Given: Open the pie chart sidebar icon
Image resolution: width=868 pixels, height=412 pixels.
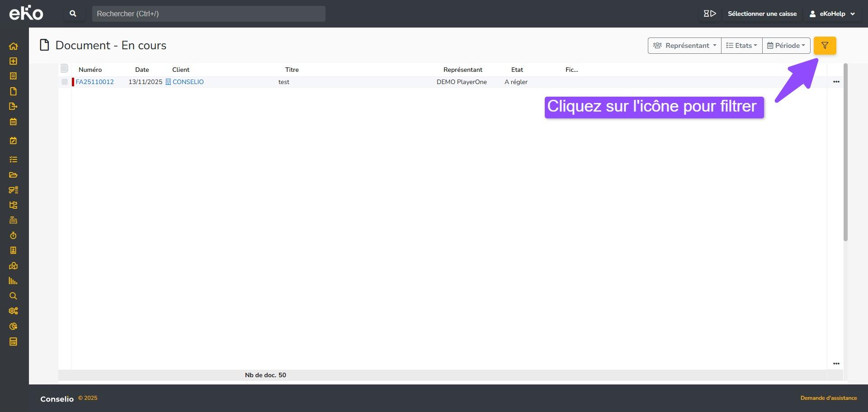Looking at the screenshot, I should [x=13, y=326].
